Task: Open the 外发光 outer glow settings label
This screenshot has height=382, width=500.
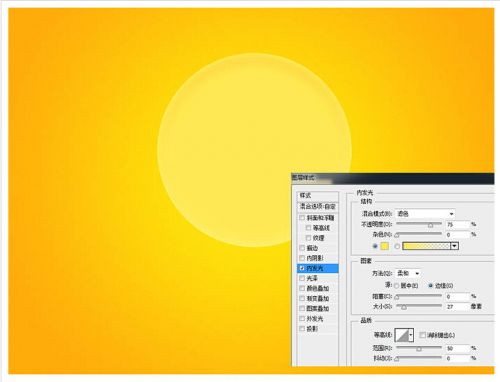Action: coord(315,319)
